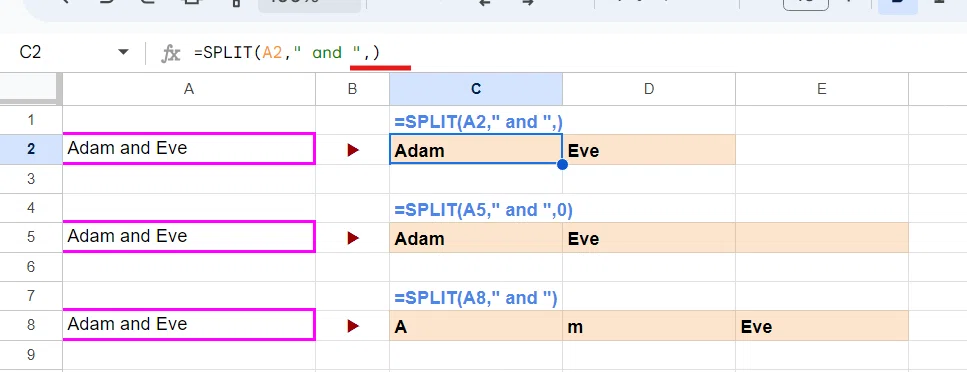Click cell D2 containing Eve
The width and height of the screenshot is (967, 372).
pyautogui.click(x=649, y=150)
